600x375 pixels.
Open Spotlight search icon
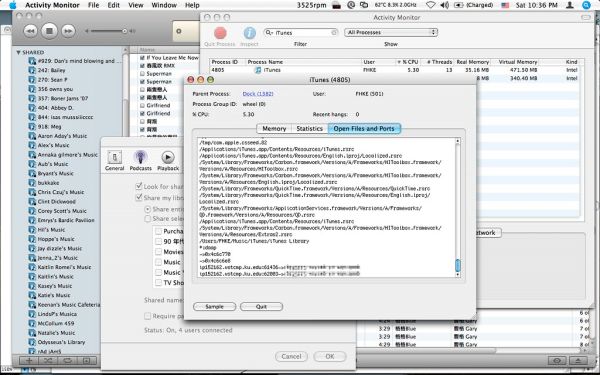coord(586,5)
